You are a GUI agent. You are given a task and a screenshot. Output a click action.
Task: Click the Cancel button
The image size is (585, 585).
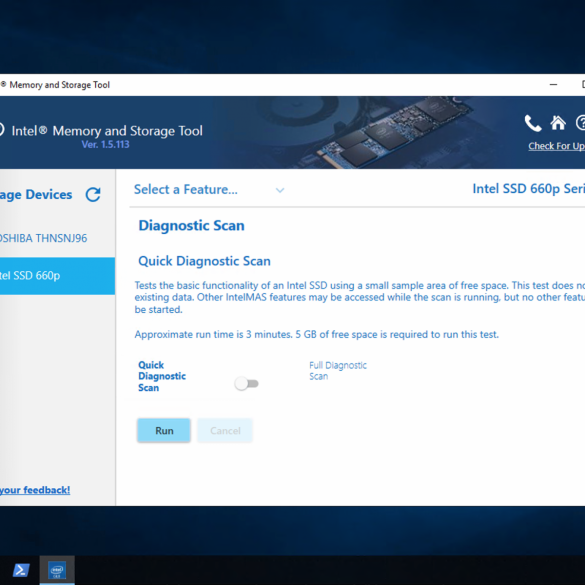point(225,431)
